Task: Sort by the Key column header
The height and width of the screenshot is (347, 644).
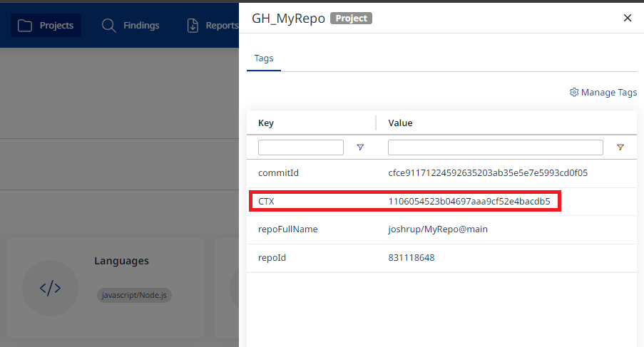Action: [x=266, y=123]
